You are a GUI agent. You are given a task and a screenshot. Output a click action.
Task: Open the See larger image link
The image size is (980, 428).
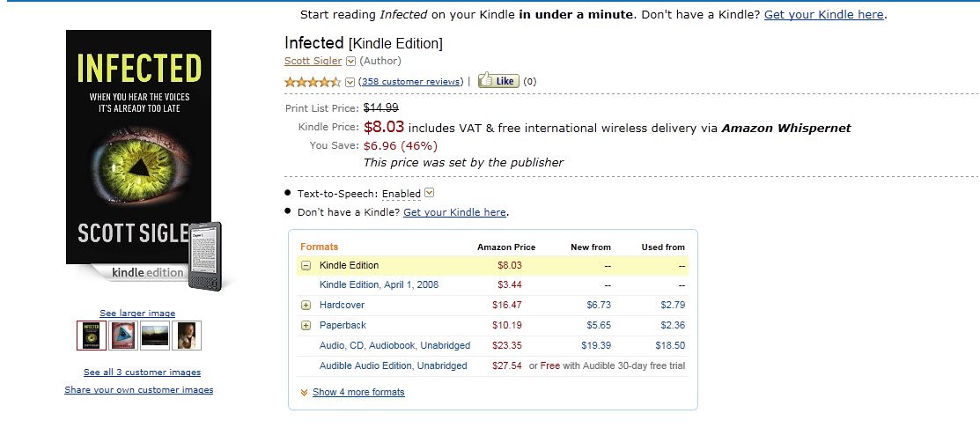pos(137,314)
